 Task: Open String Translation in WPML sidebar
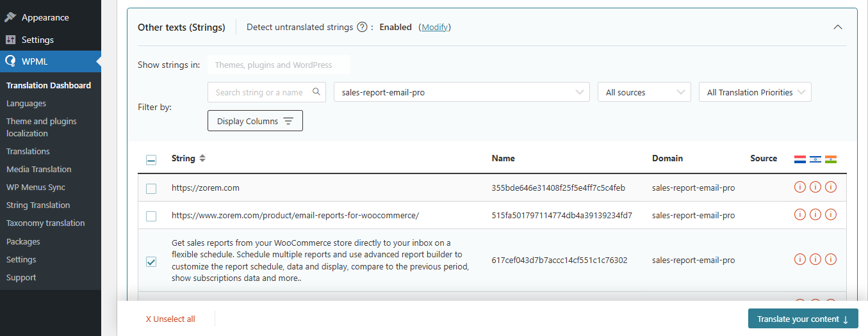[x=38, y=205]
